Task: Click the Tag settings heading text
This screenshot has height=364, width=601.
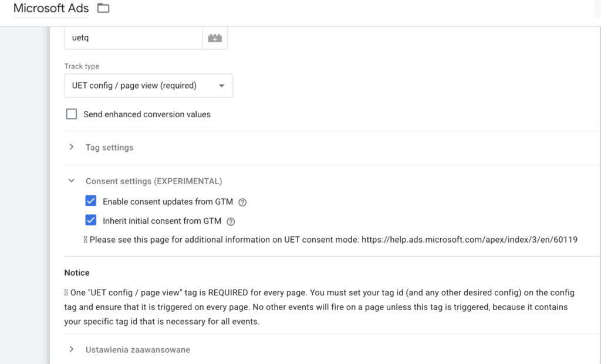Action: click(x=109, y=148)
